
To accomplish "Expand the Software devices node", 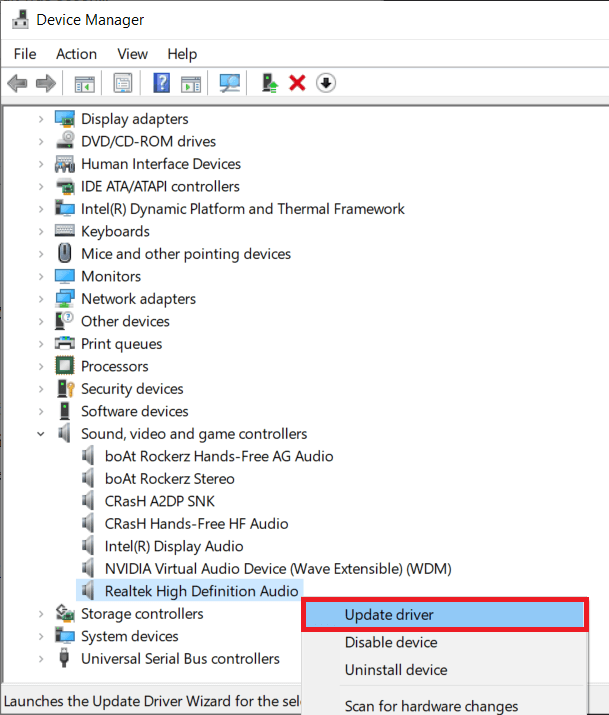I will coord(41,411).
